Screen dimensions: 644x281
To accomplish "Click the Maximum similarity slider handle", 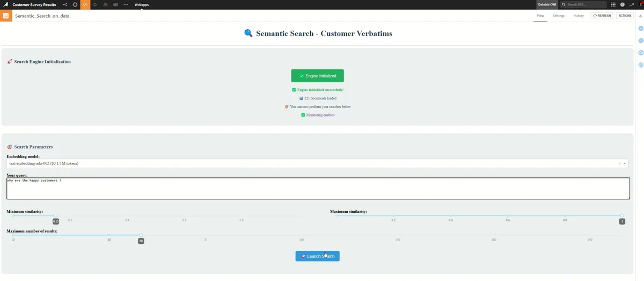I will tap(622, 216).
